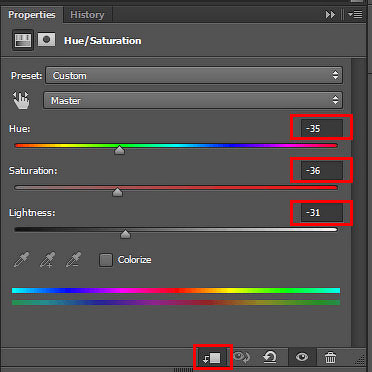This screenshot has width=372, height=372.
Task: Reset adjustment to defaults
Action: [270, 358]
